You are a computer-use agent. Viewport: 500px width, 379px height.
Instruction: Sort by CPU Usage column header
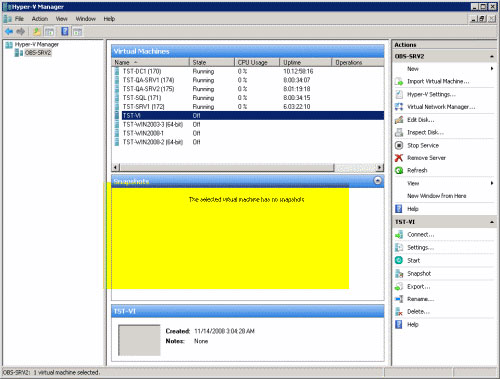click(257, 62)
